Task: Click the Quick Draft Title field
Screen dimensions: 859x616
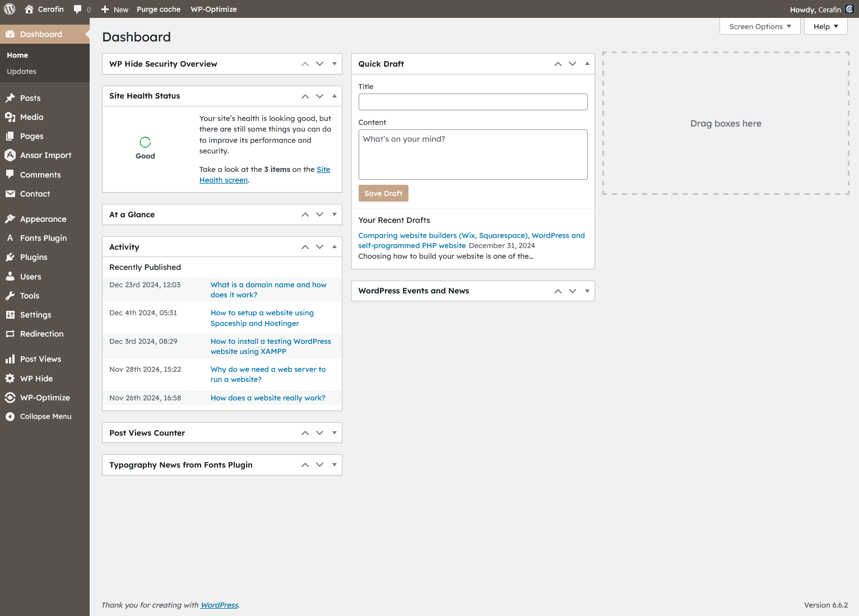Action: [x=473, y=102]
